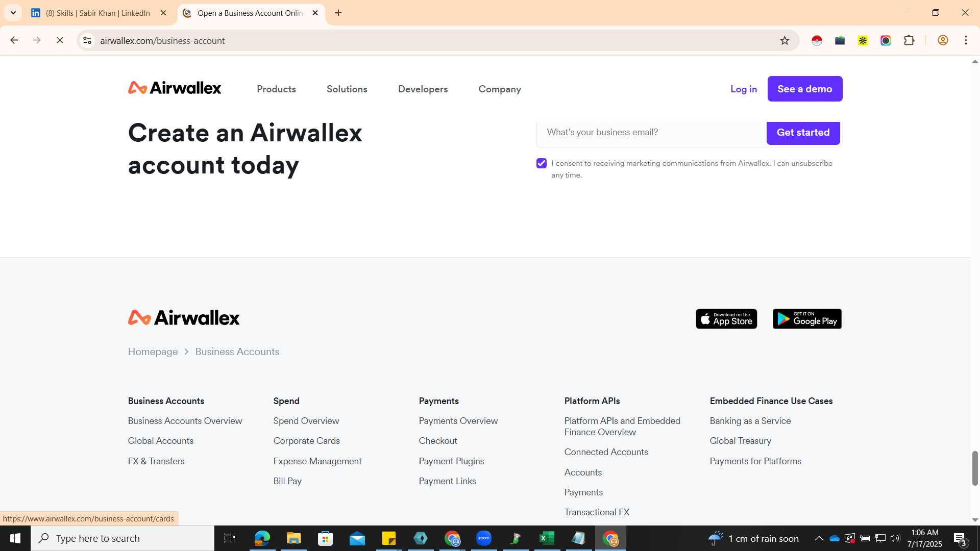Open the Banking as a Service link

pyautogui.click(x=750, y=421)
